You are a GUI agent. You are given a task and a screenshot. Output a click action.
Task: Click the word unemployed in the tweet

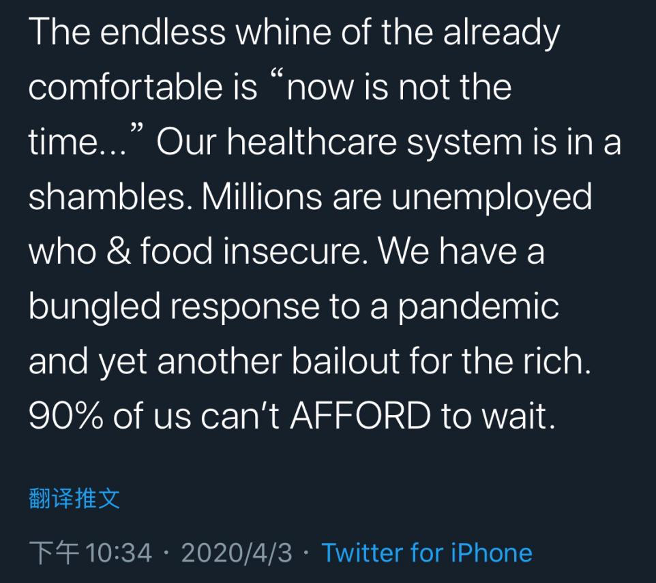[492, 199]
